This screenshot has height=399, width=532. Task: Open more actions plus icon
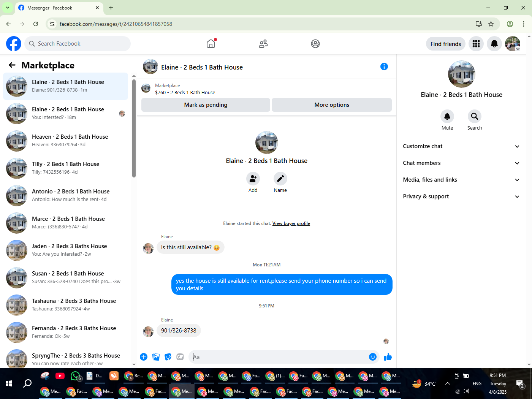pyautogui.click(x=144, y=357)
